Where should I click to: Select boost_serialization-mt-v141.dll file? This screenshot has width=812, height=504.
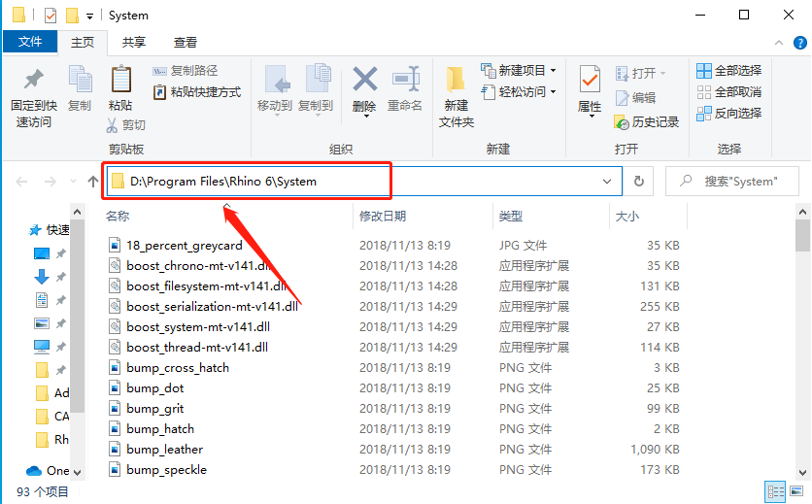click(204, 307)
